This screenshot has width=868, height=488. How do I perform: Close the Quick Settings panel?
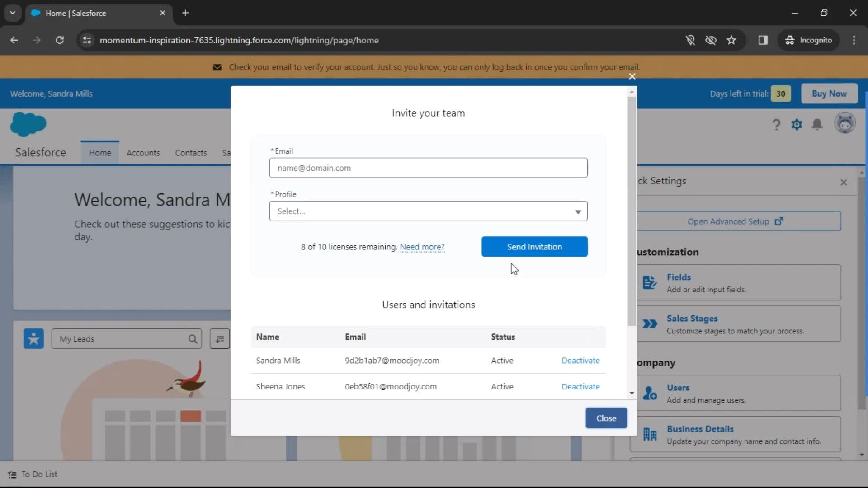[x=844, y=182]
